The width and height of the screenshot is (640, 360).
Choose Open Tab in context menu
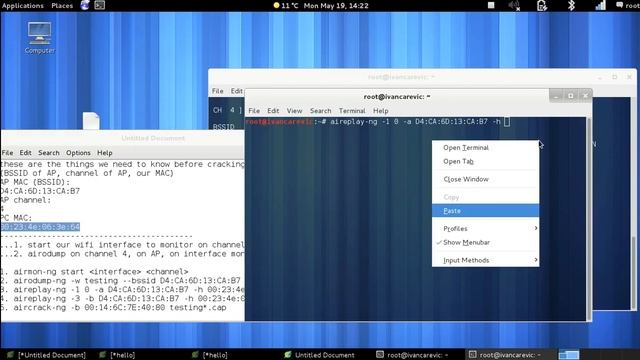485,161
